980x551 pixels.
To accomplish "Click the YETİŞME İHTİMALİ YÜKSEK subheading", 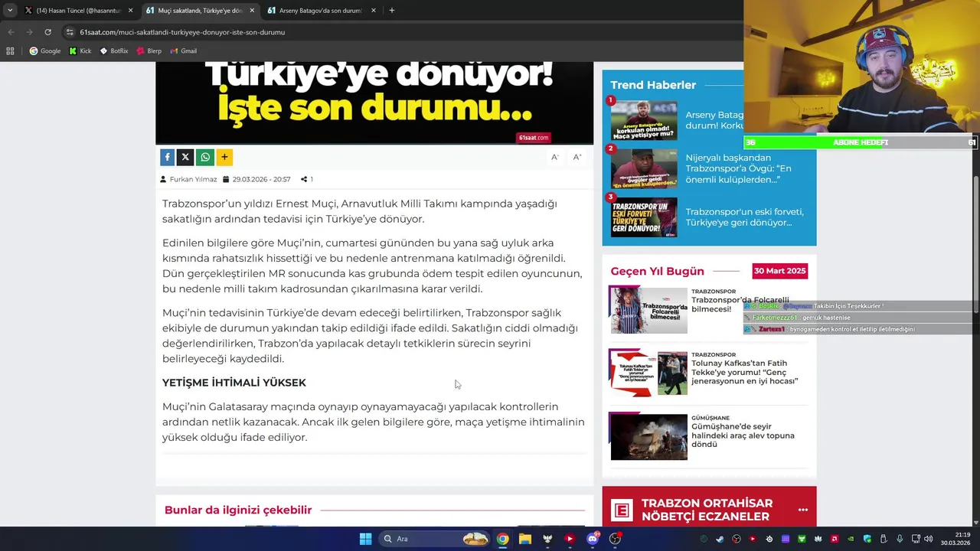I will tap(234, 383).
